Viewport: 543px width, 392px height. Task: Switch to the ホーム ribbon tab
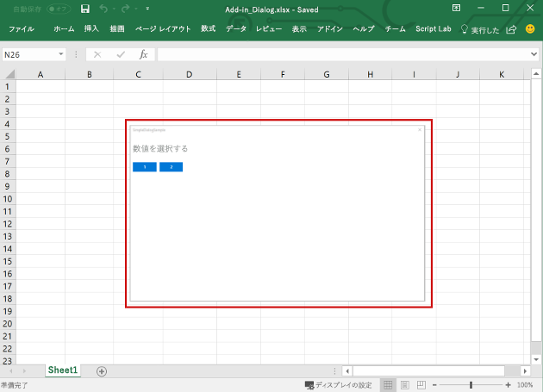click(64, 29)
